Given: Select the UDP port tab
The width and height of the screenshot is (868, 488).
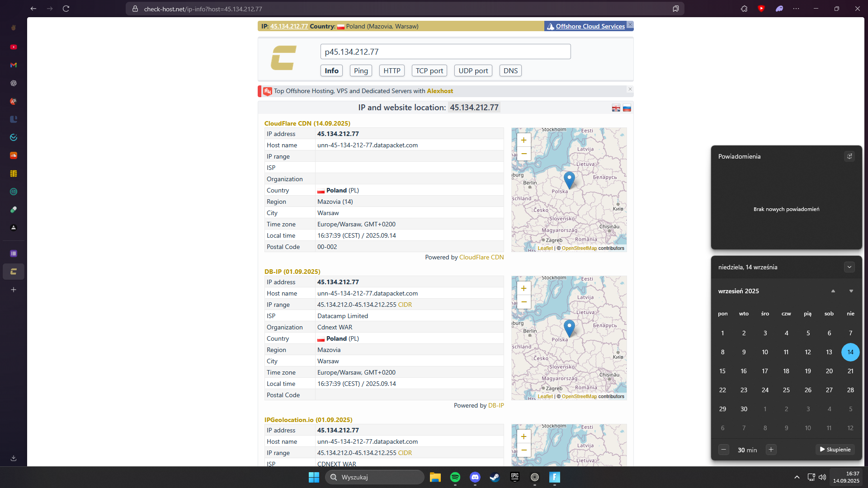Looking at the screenshot, I should pyautogui.click(x=473, y=70).
